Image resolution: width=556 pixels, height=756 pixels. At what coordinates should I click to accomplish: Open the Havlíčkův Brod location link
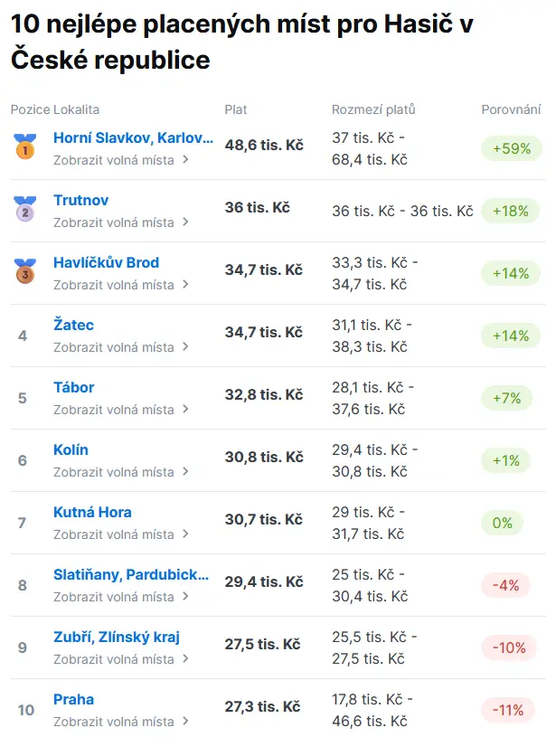tap(106, 262)
